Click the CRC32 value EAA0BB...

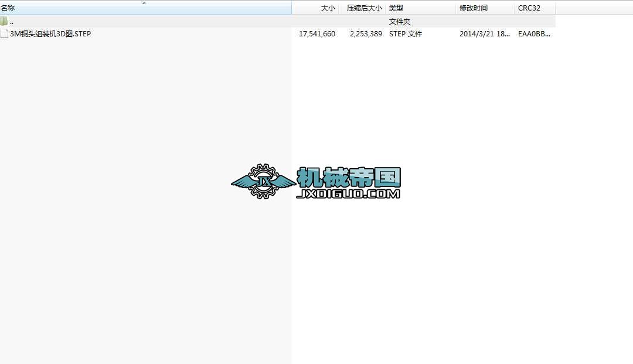(534, 34)
